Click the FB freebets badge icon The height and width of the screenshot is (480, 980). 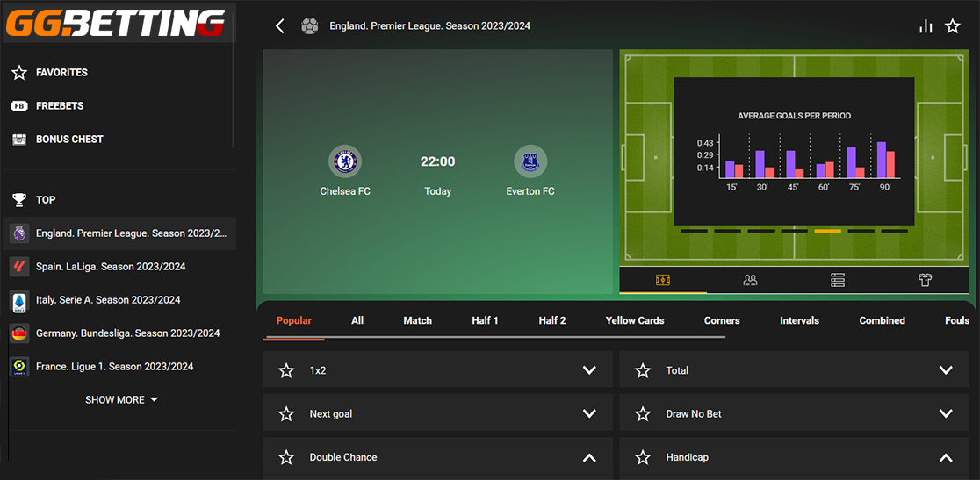pos(19,106)
